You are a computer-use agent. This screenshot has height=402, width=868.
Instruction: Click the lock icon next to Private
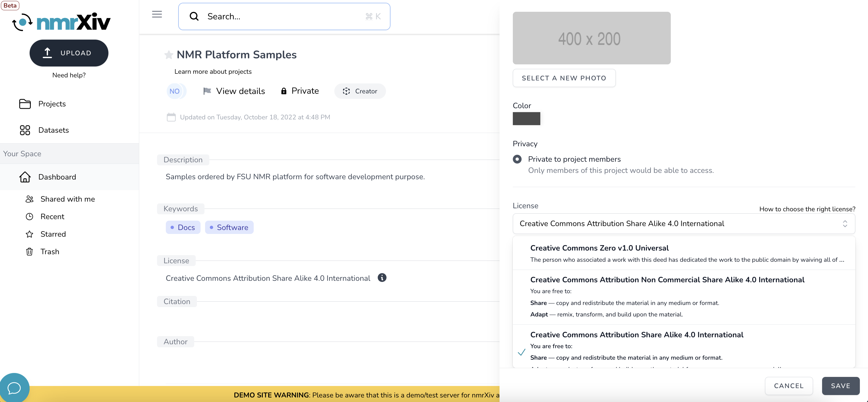coord(284,91)
